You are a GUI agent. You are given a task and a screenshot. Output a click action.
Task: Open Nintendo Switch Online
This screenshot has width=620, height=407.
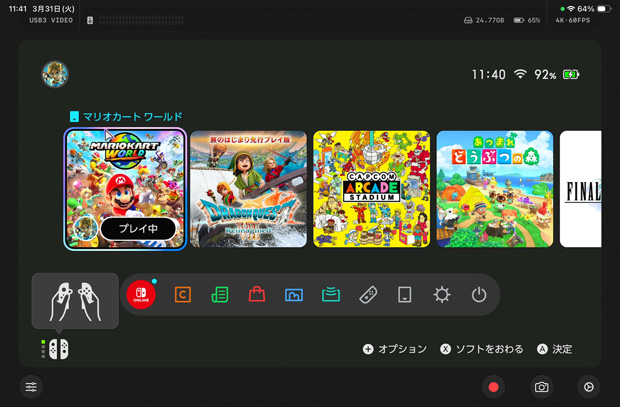point(142,295)
